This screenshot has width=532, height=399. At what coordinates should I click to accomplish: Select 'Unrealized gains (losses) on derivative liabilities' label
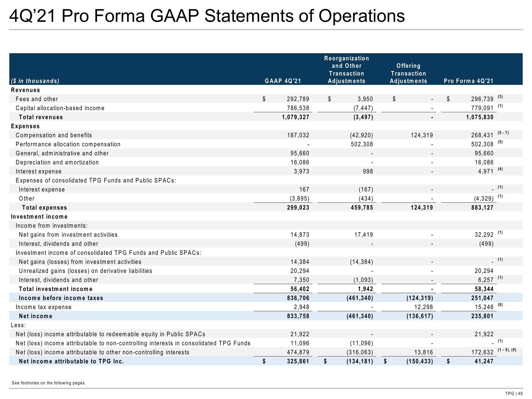click(x=85, y=271)
